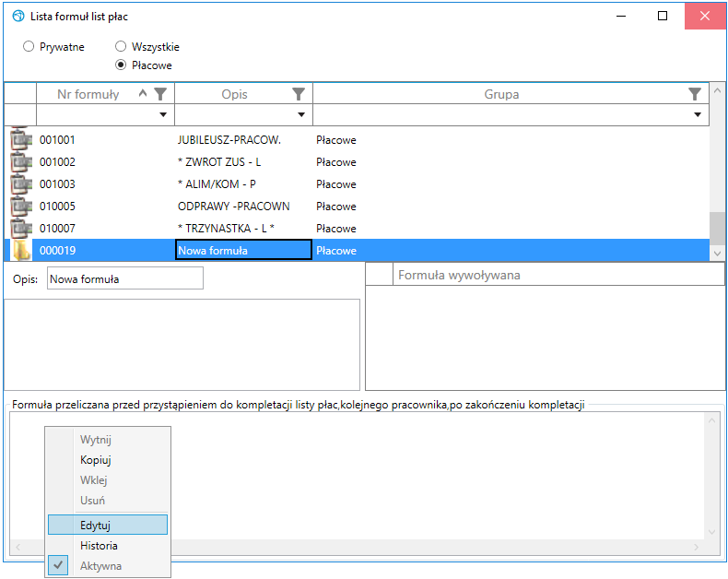
Task: Open the filter icon in Grupa header
Action: pos(695,94)
